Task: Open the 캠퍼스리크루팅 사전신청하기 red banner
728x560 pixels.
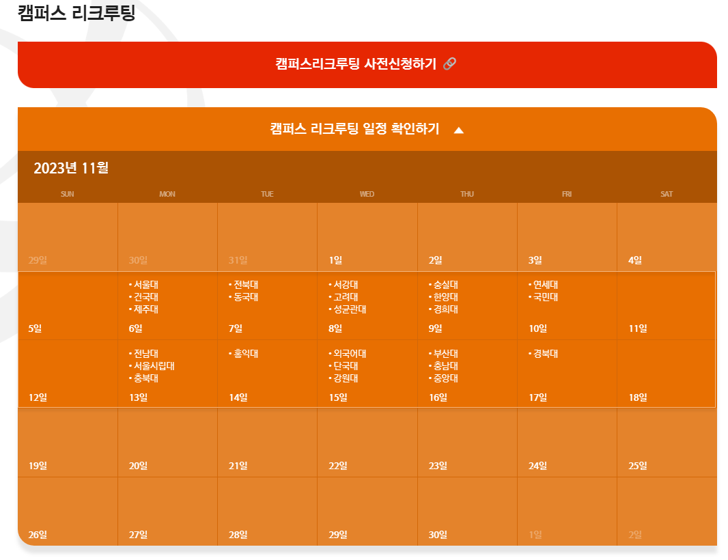Action: click(367, 65)
